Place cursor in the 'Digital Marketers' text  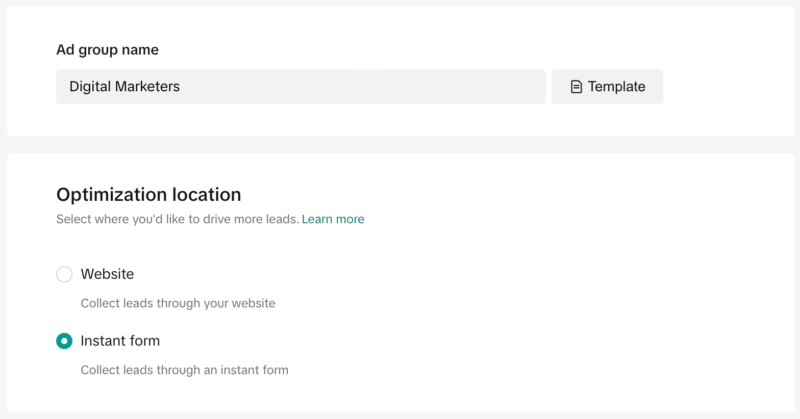[x=124, y=87]
